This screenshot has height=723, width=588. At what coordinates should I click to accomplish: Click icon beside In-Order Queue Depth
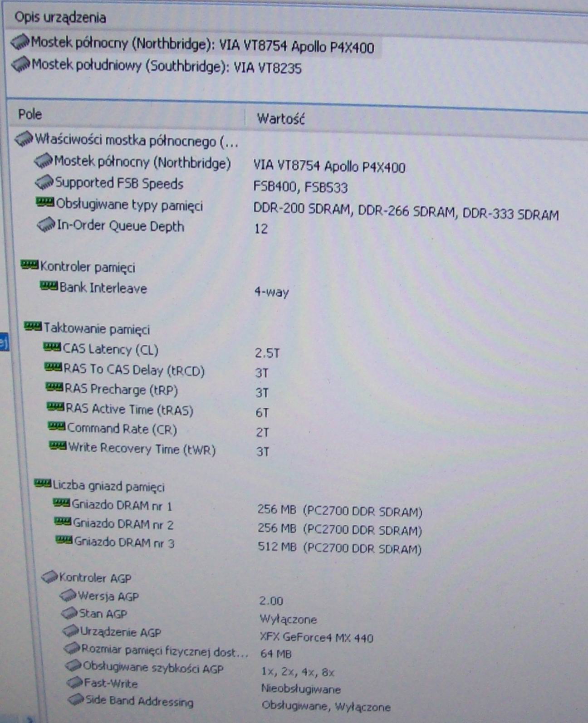click(46, 224)
